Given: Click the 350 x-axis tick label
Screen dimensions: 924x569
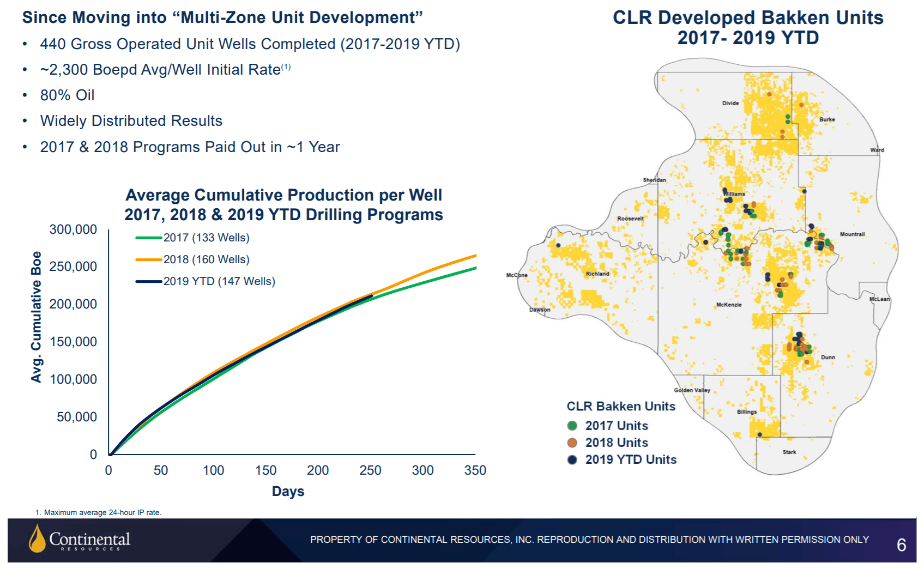Looking at the screenshot, I should (x=475, y=470).
